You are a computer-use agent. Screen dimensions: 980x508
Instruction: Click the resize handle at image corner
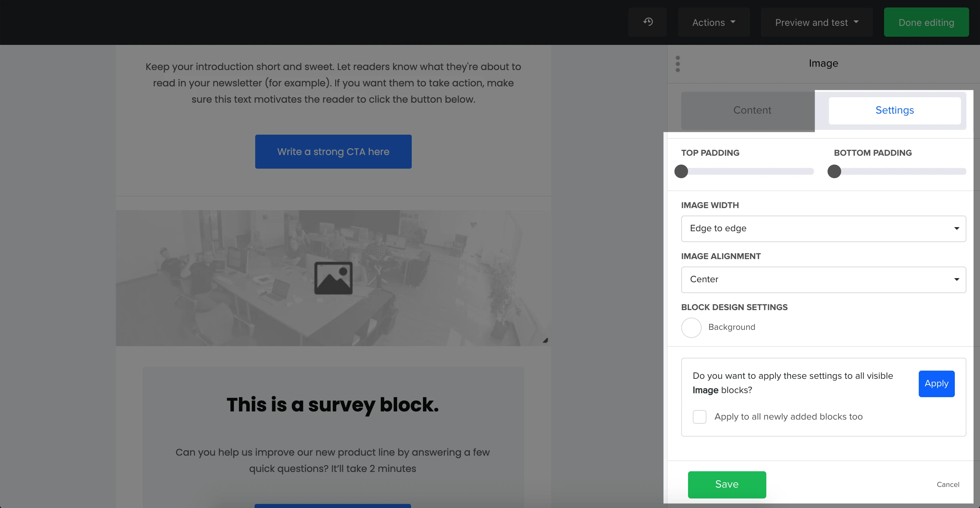click(x=545, y=340)
